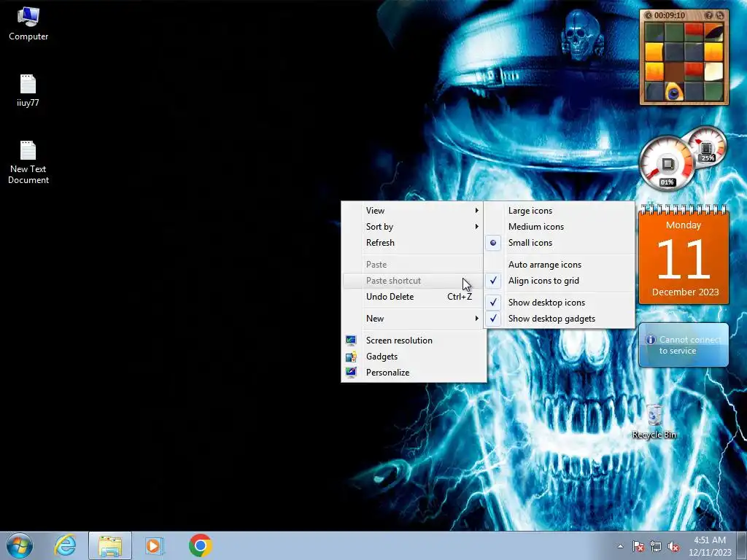Enable Auto arrange icons
Viewport: 747px width, 560px height.
pyautogui.click(x=560, y=265)
